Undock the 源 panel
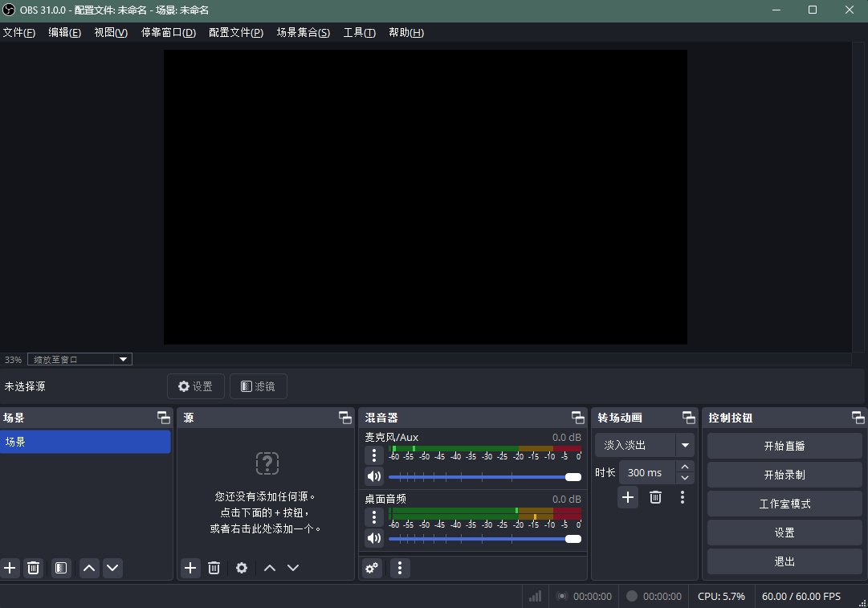 [345, 418]
